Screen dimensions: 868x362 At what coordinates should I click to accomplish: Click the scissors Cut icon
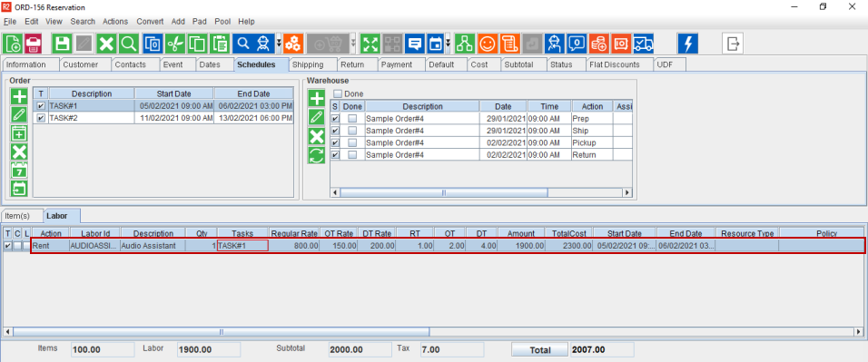tap(175, 44)
